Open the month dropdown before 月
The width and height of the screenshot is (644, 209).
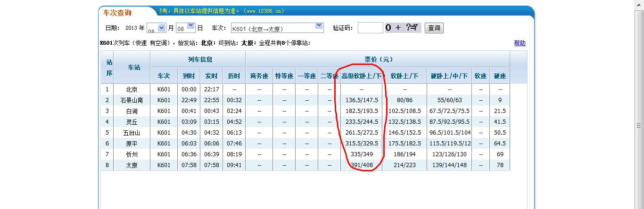point(157,28)
